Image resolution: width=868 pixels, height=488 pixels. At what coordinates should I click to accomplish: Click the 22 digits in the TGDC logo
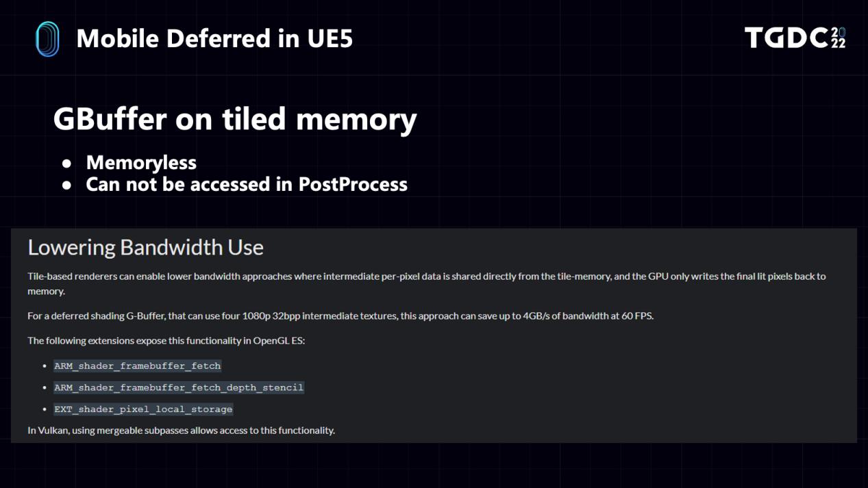(839, 43)
